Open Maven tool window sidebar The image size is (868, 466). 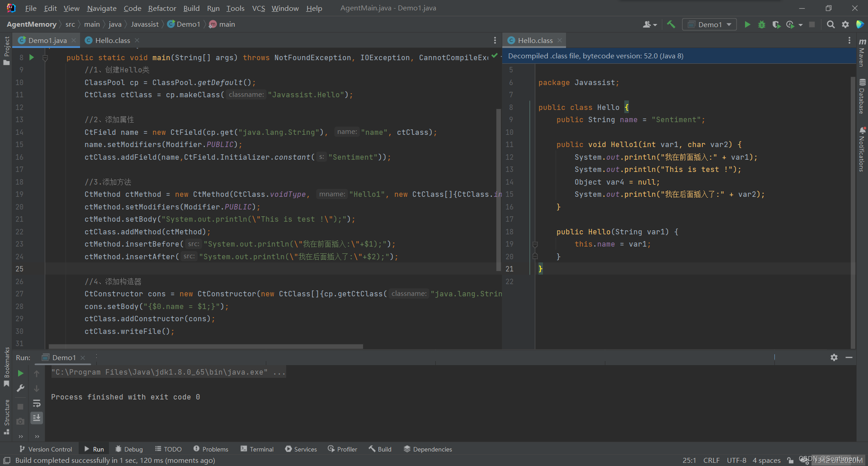[862, 53]
